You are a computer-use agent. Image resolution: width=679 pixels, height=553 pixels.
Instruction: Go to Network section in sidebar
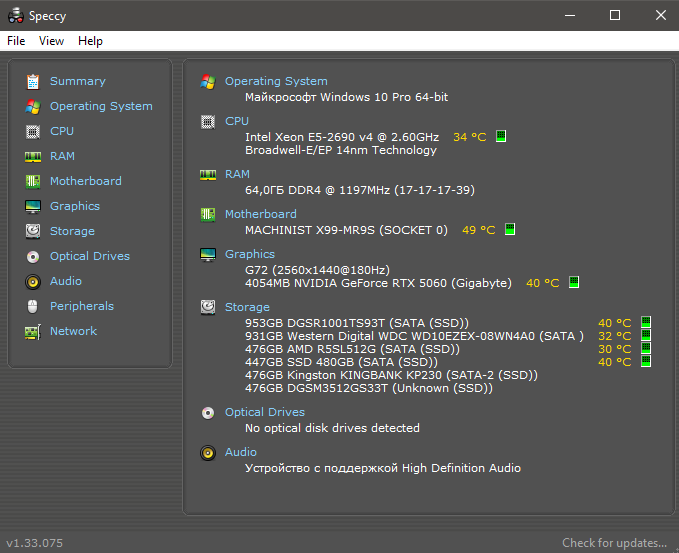pos(74,331)
